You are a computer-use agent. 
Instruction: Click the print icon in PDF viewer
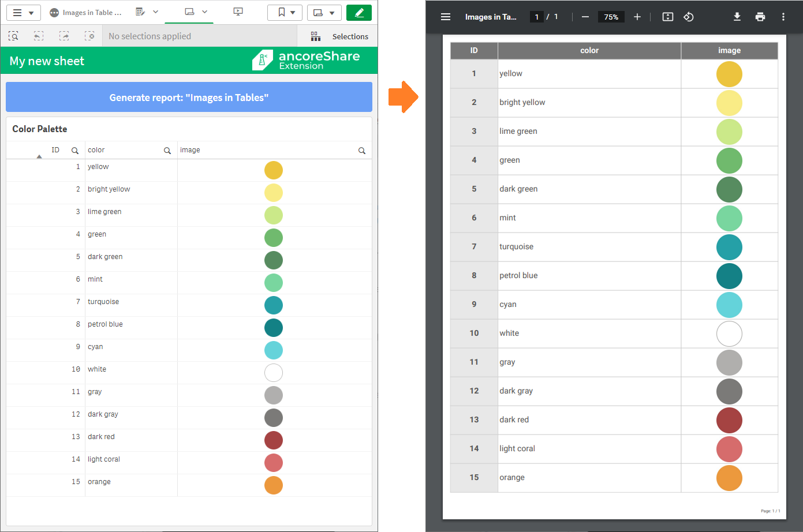point(760,17)
